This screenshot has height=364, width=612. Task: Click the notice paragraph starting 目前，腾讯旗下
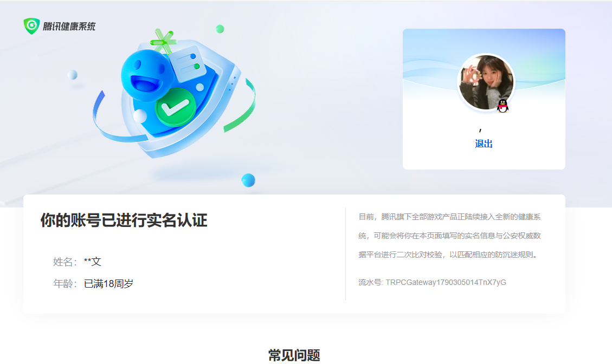click(x=449, y=236)
